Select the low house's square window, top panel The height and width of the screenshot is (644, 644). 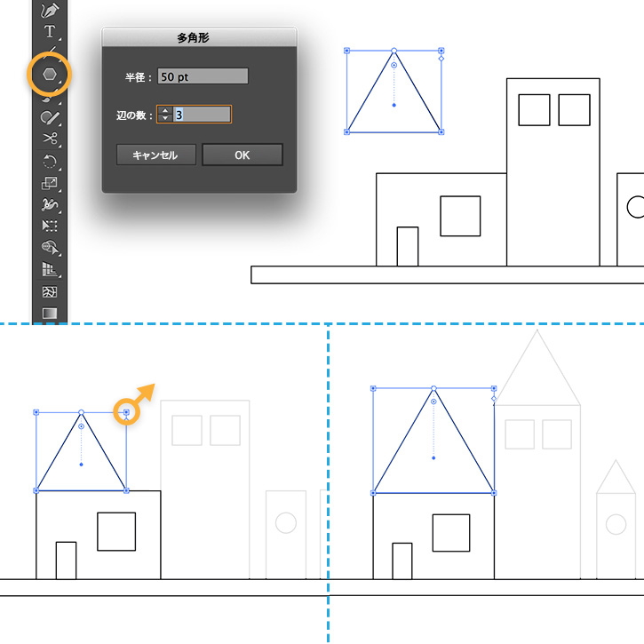point(460,216)
